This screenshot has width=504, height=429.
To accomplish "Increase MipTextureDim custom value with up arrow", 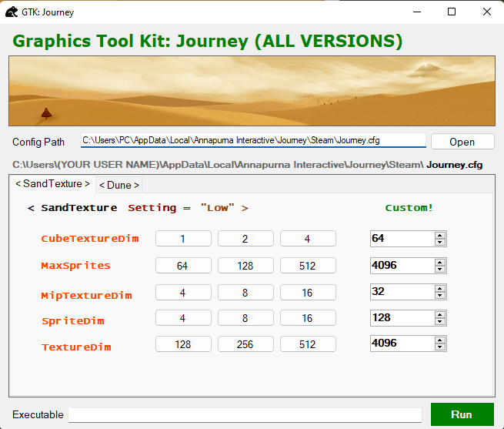I will pyautogui.click(x=439, y=288).
